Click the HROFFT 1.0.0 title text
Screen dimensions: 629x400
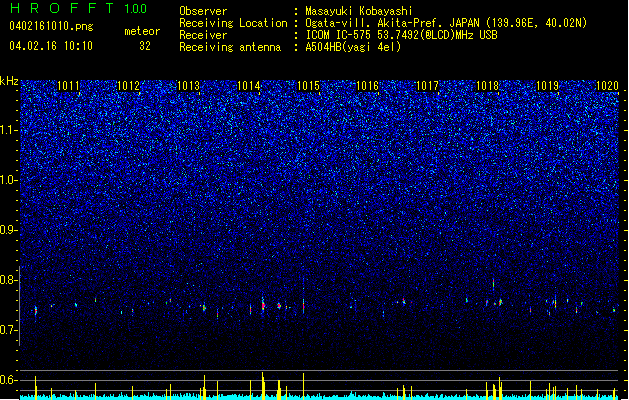click(x=78, y=8)
